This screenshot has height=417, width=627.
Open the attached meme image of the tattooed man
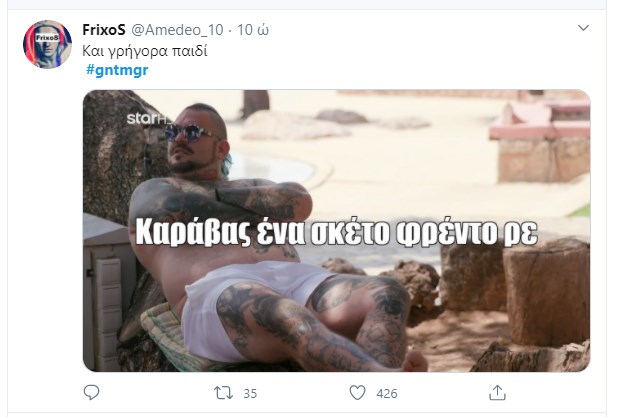336,231
